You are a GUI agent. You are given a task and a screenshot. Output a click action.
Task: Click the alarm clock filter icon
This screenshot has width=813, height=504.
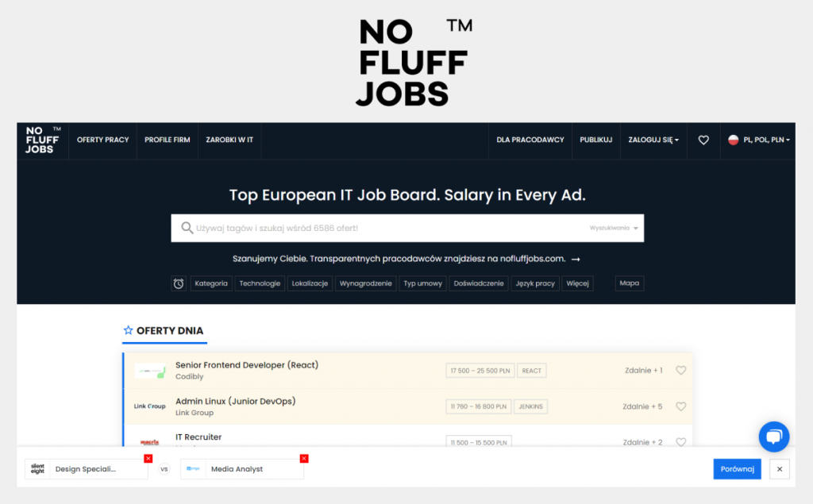coord(179,283)
